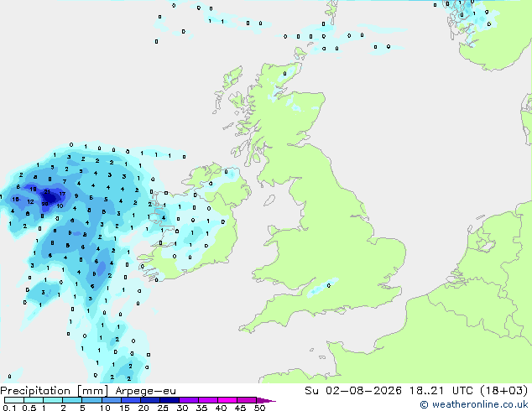
Task: Select the 35–40 mm legend color box
Action: point(207,400)
